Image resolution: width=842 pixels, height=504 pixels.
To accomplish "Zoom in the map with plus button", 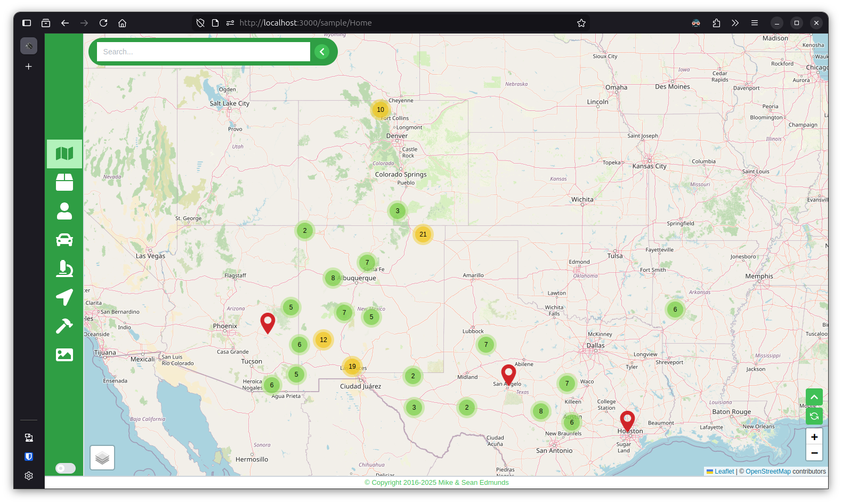I will (x=814, y=437).
